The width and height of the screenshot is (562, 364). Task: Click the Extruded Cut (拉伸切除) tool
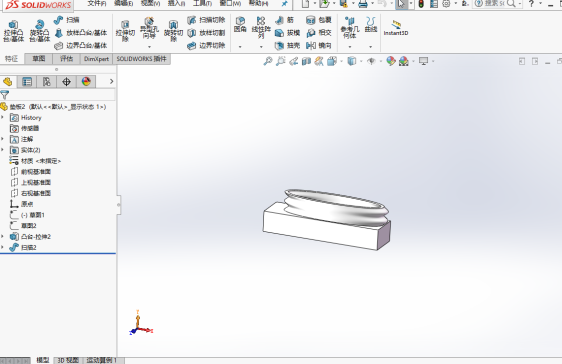(125, 32)
